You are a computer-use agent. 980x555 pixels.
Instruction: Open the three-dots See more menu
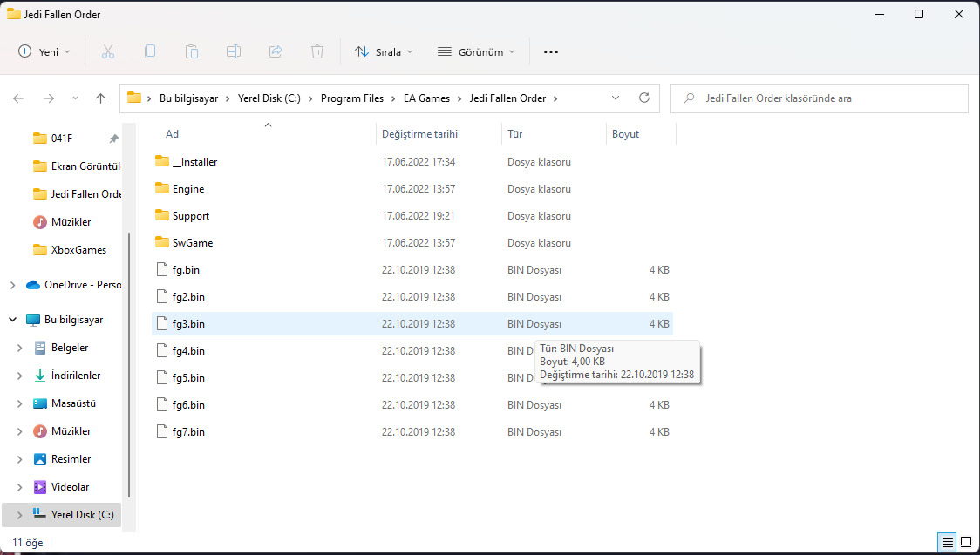click(551, 51)
